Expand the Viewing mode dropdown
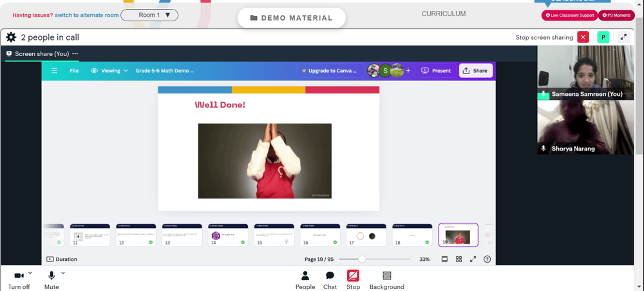This screenshot has width=644, height=291. [x=109, y=71]
